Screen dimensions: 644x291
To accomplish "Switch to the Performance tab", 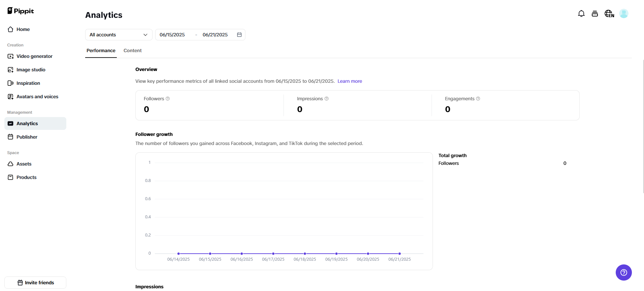I will point(101,50).
